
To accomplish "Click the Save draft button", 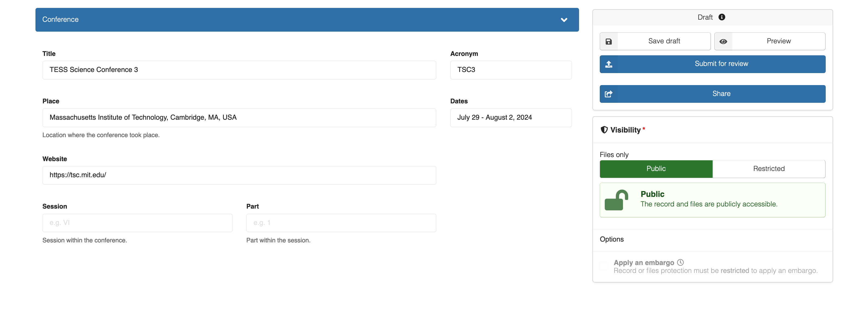I will (655, 41).
